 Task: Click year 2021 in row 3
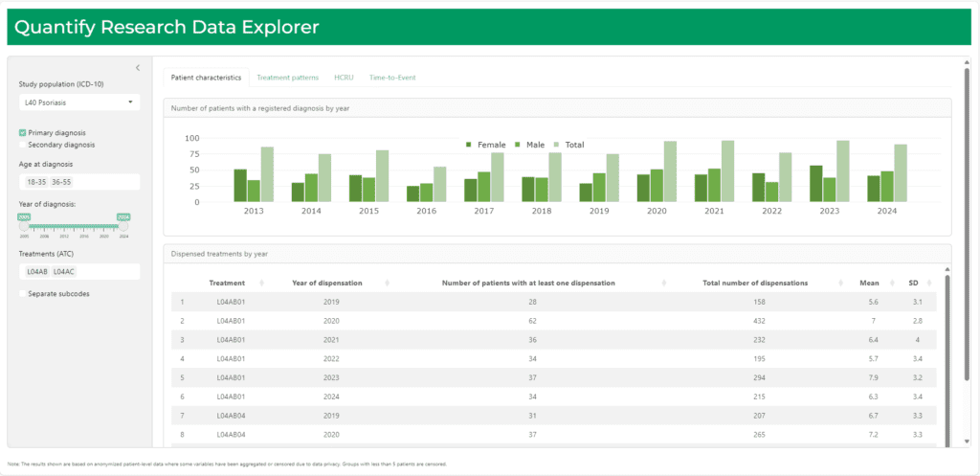(331, 340)
